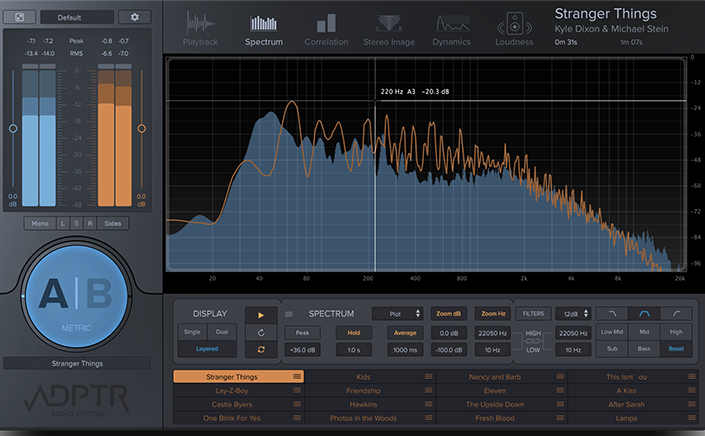This screenshot has width=705, height=436.
Task: Select the Mid filter band
Action: [x=644, y=332]
